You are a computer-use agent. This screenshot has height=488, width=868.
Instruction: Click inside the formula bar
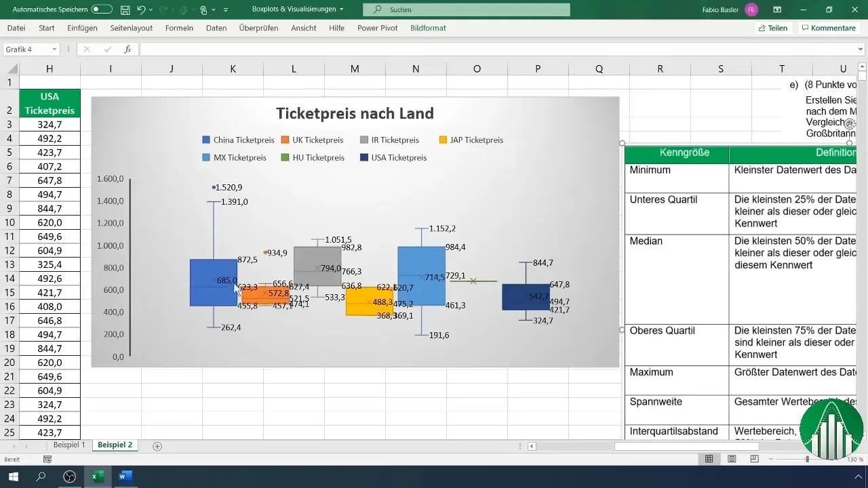[x=498, y=49]
